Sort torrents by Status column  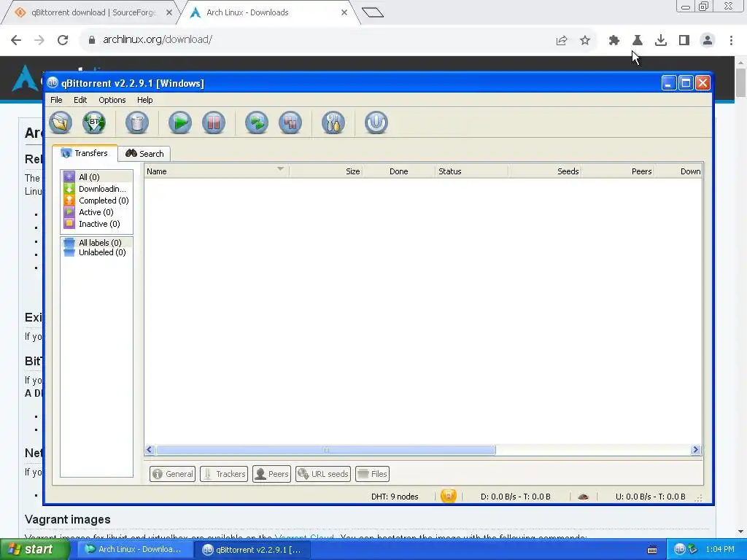(472, 171)
